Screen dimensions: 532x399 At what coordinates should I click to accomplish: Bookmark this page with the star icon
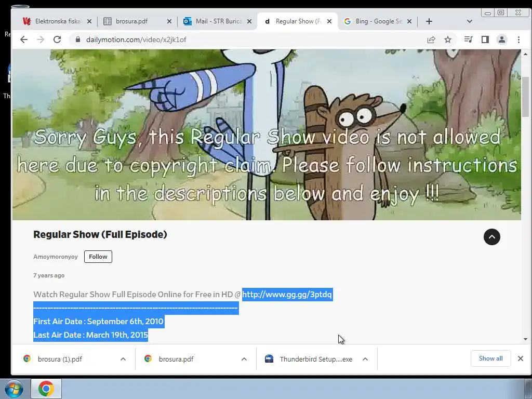pyautogui.click(x=448, y=39)
